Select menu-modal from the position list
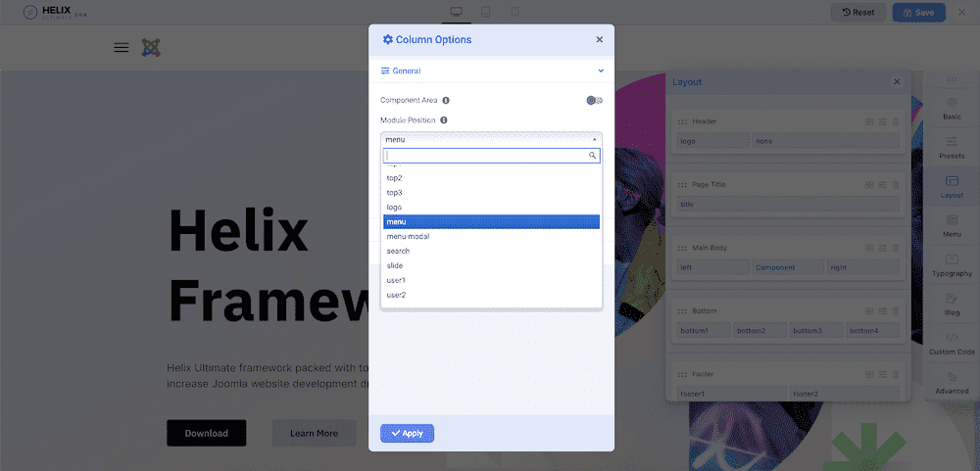The height and width of the screenshot is (471, 980). pyautogui.click(x=491, y=236)
